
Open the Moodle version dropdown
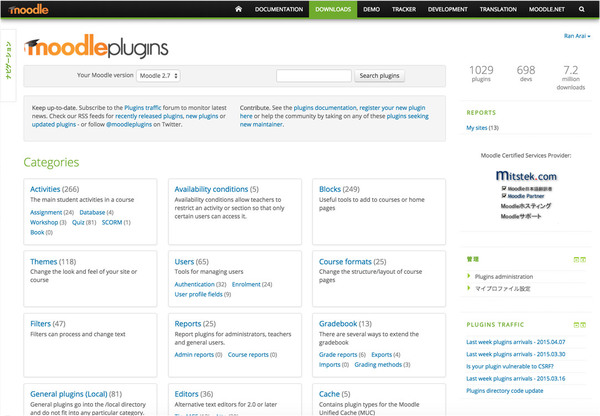pyautogui.click(x=158, y=76)
